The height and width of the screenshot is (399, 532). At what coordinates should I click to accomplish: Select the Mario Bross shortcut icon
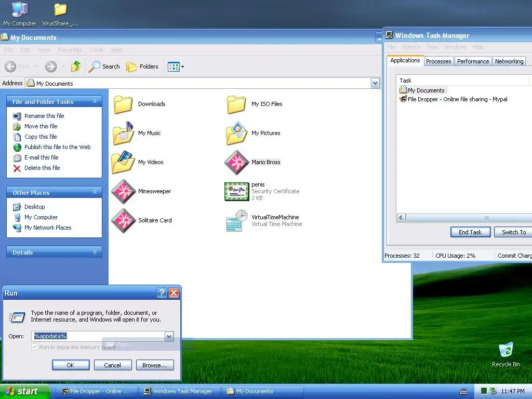click(x=237, y=162)
